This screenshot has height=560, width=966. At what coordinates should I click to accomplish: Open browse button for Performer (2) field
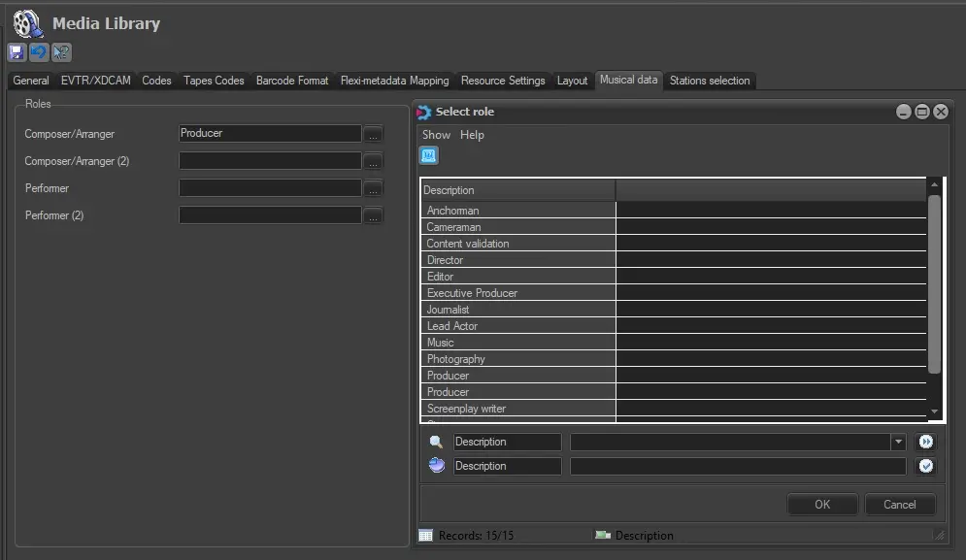point(373,215)
